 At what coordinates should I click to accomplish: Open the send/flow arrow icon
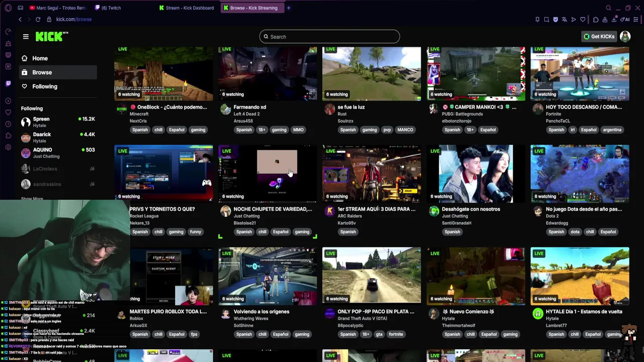(574, 20)
